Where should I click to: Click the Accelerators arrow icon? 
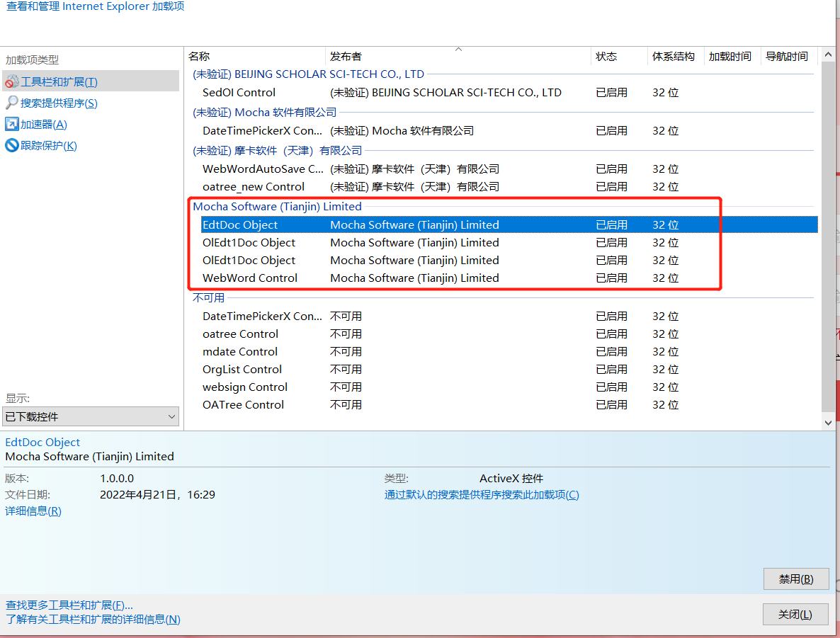[12, 125]
